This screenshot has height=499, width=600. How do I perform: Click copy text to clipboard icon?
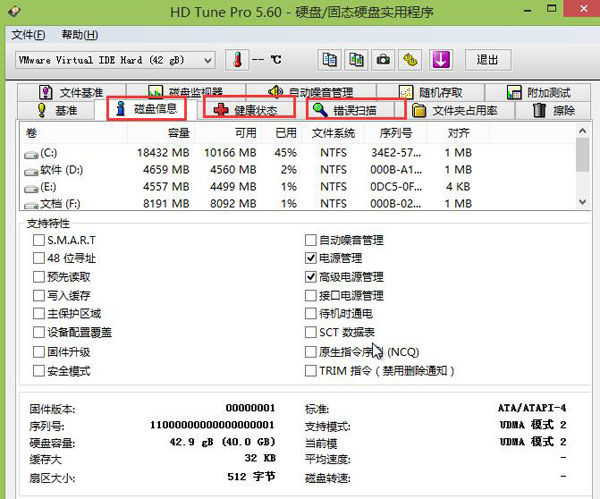[329, 60]
